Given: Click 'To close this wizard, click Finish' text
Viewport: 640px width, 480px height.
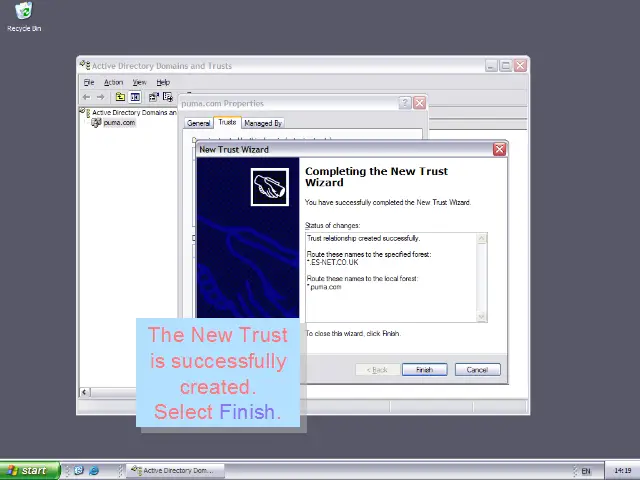Looking at the screenshot, I should [353, 333].
